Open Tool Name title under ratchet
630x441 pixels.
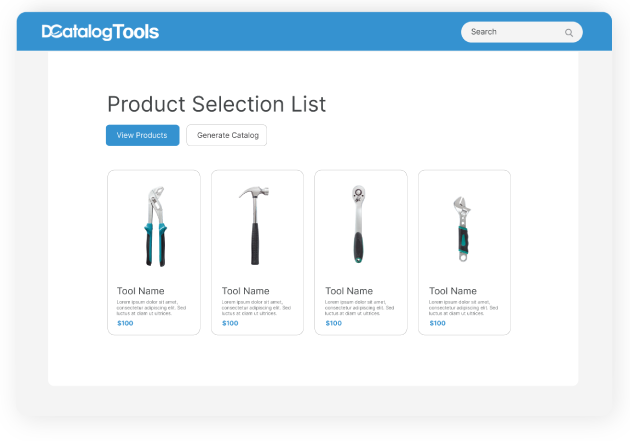point(349,291)
